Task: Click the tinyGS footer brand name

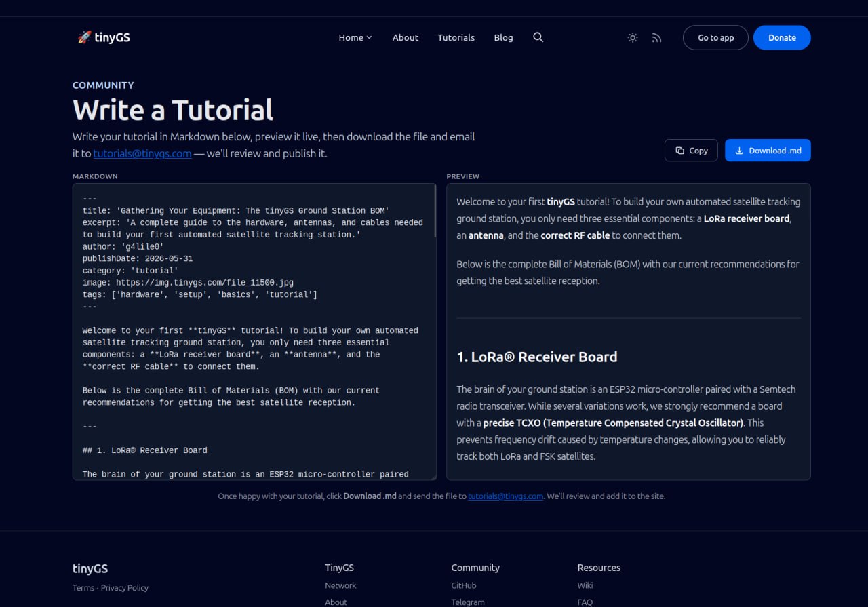Action: point(90,569)
